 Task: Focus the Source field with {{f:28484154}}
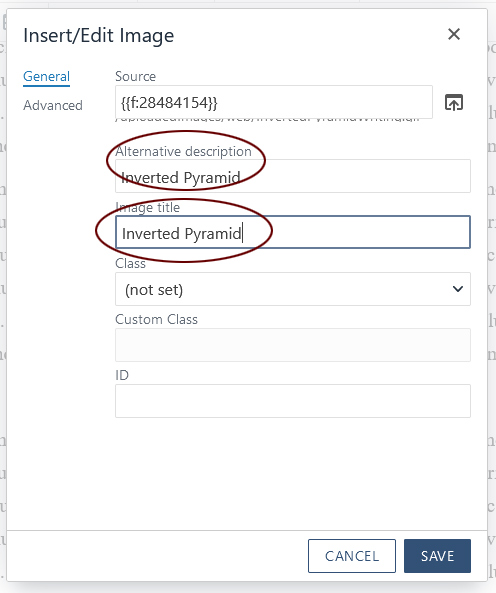pyautogui.click(x=274, y=102)
